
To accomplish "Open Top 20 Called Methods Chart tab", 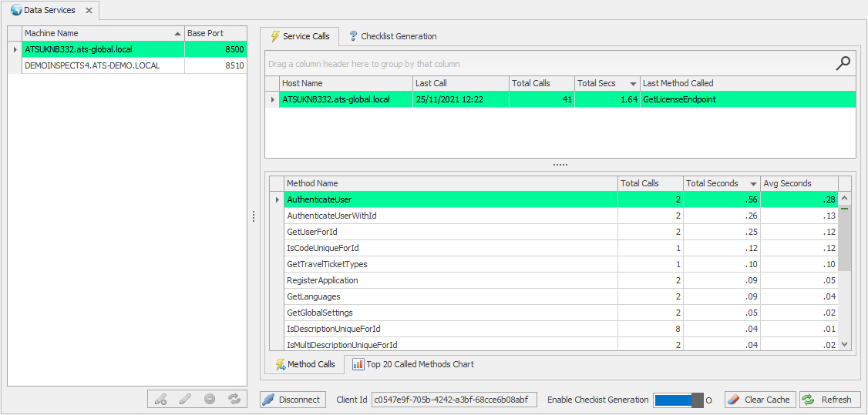I will coord(413,365).
